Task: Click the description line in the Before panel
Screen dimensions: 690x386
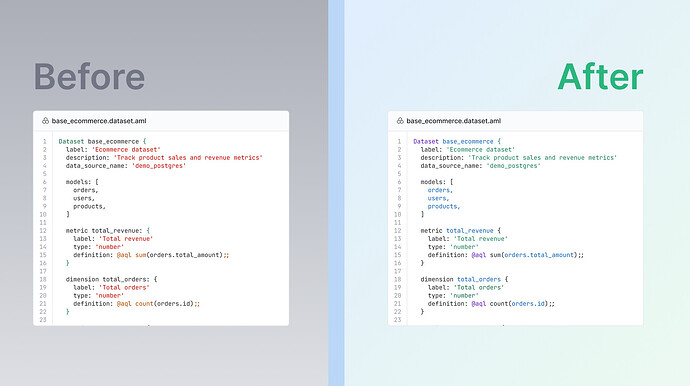Action: (164, 158)
